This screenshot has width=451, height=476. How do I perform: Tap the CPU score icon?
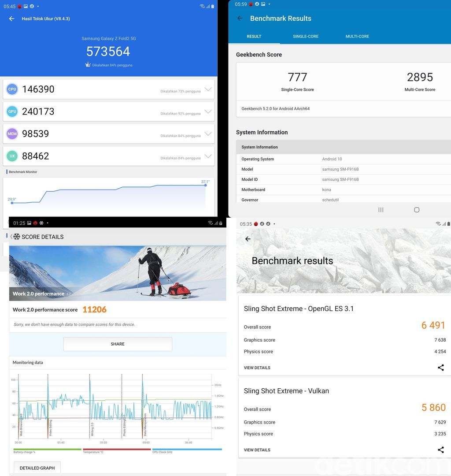pyautogui.click(x=12, y=89)
